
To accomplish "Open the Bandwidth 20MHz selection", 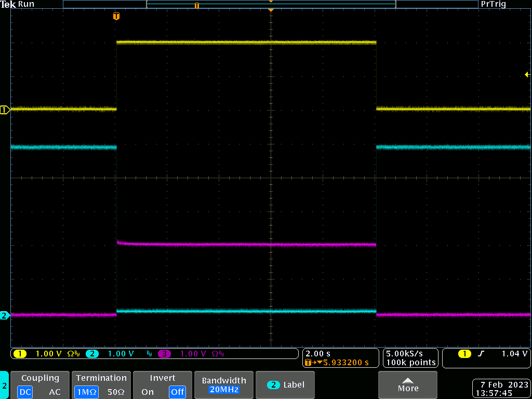I will tap(223, 385).
